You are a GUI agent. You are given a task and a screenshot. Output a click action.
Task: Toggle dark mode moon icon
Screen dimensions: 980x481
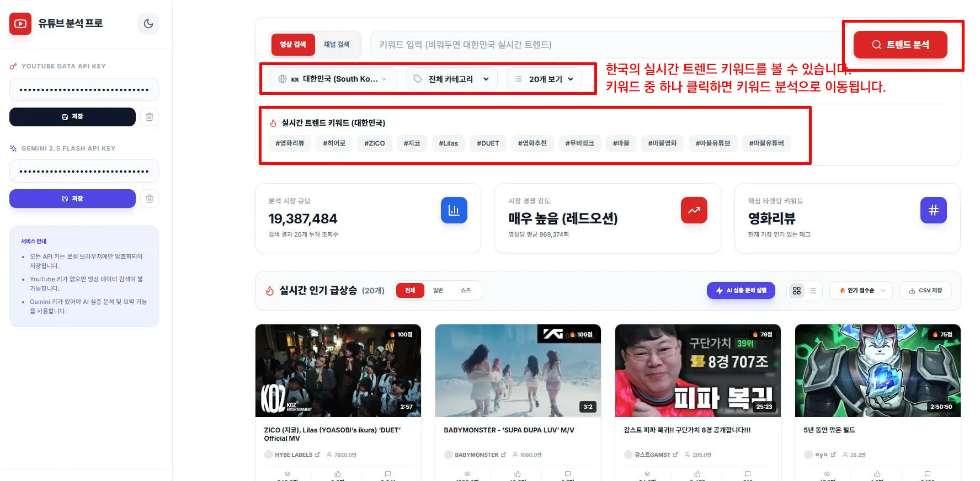tap(148, 24)
